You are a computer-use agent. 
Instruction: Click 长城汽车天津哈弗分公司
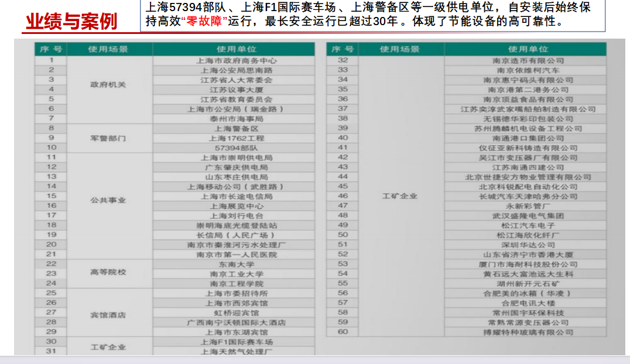pyautogui.click(x=528, y=197)
